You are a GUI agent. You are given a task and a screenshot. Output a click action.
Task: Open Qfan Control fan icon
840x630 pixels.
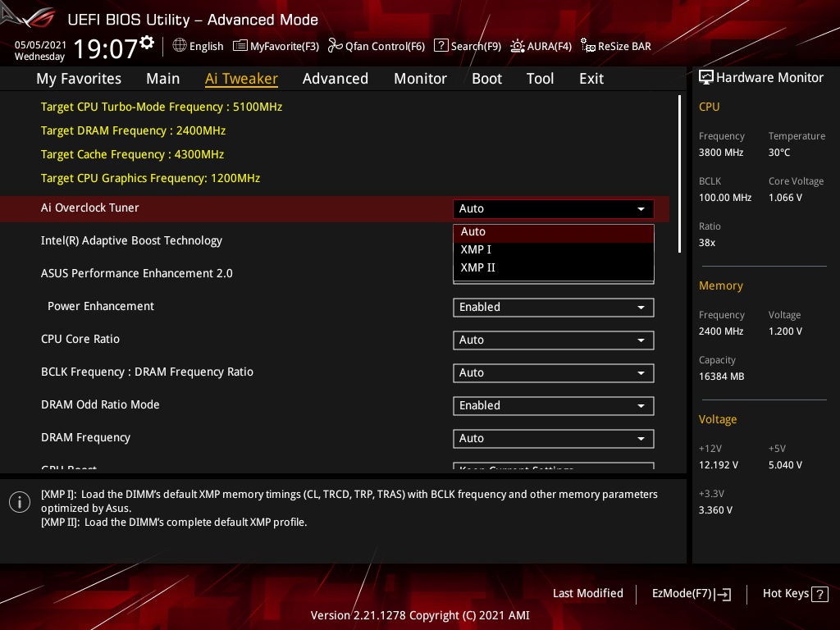point(336,46)
